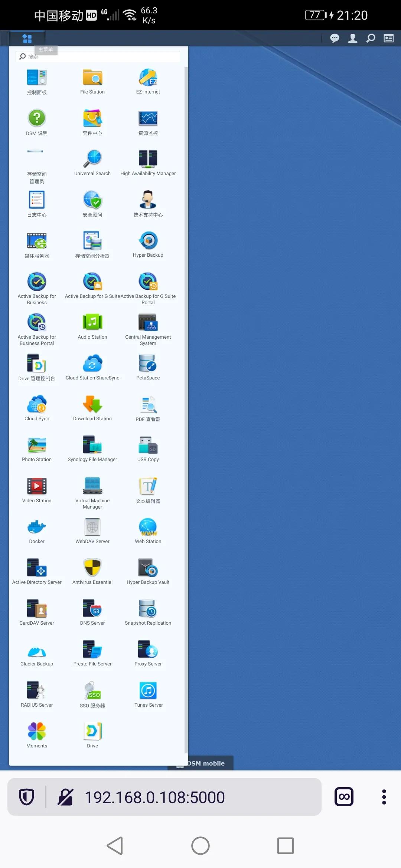Open USB Copy

point(148,449)
